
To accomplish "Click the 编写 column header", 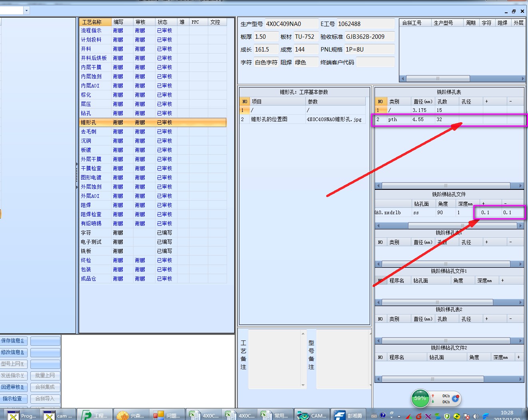I will (x=122, y=22).
